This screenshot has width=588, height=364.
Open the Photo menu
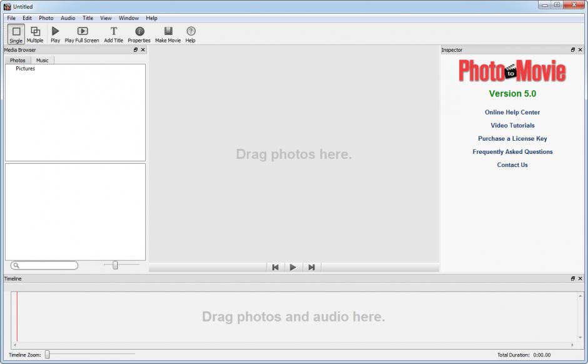pos(46,18)
